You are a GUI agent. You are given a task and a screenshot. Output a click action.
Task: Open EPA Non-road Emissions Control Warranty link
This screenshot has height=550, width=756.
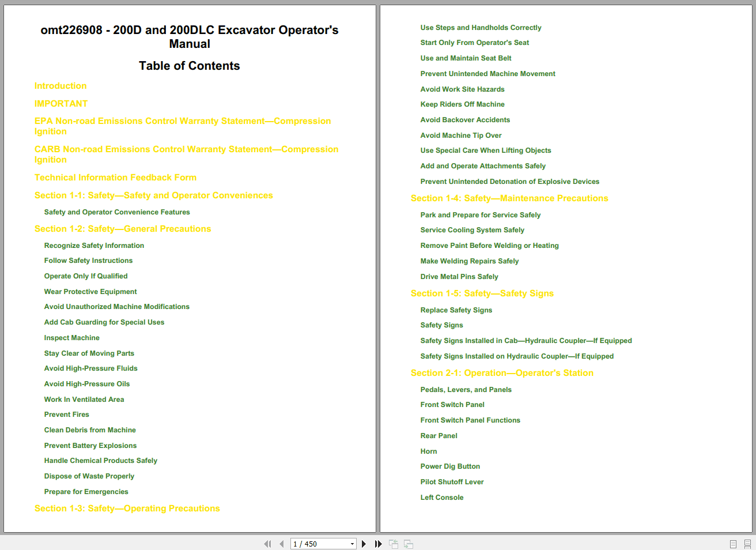point(183,126)
